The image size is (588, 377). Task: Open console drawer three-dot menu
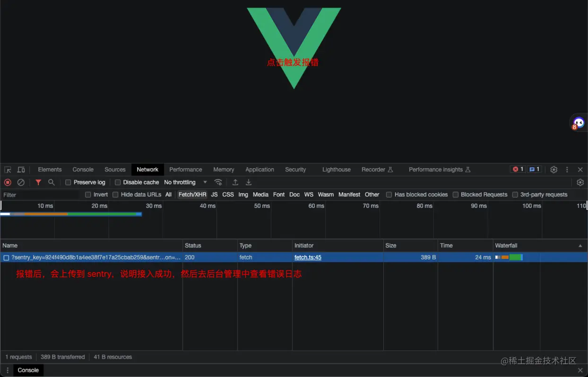(x=8, y=370)
